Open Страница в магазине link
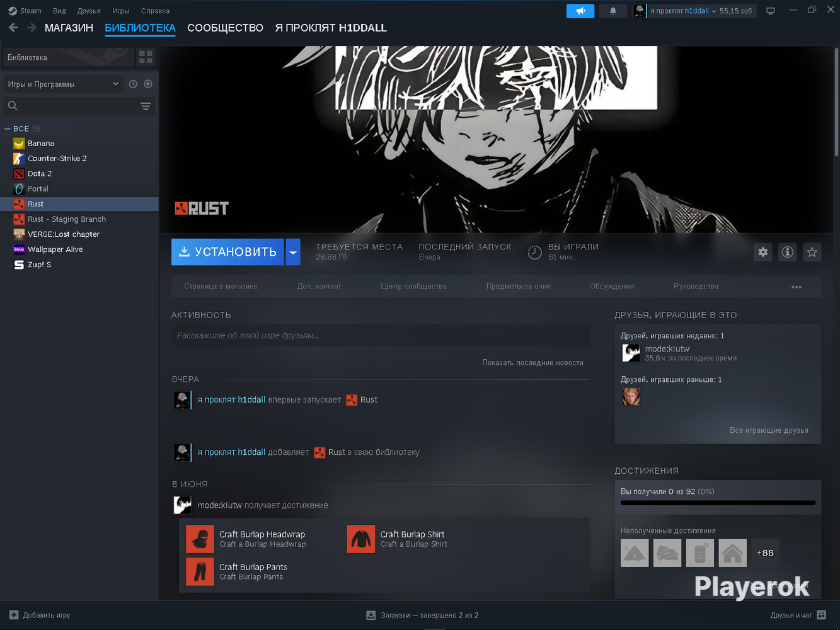Screen dimensions: 840x630 (221, 287)
